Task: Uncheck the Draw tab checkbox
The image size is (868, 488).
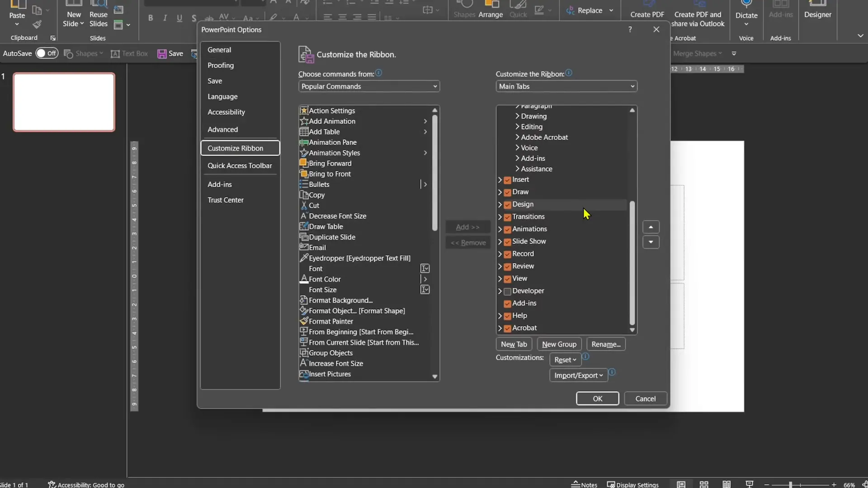Action: (507, 192)
